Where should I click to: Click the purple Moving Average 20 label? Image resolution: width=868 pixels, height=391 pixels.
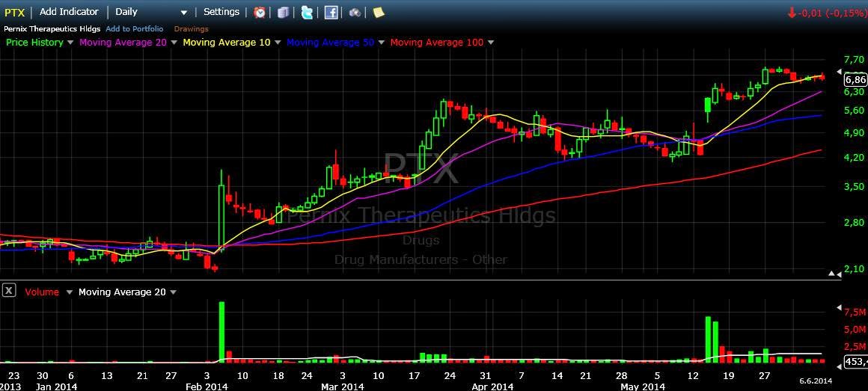coord(123,43)
